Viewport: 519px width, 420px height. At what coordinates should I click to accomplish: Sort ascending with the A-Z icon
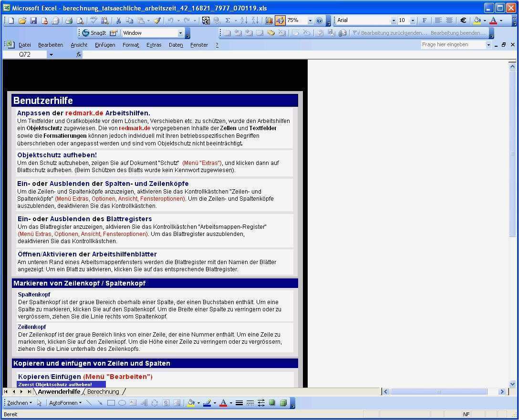tap(244, 20)
